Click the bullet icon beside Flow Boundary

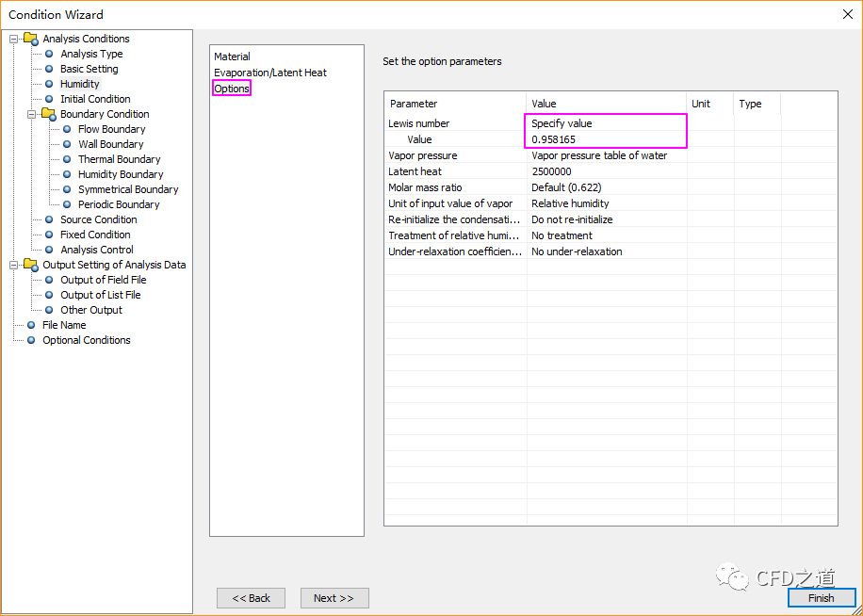click(67, 129)
